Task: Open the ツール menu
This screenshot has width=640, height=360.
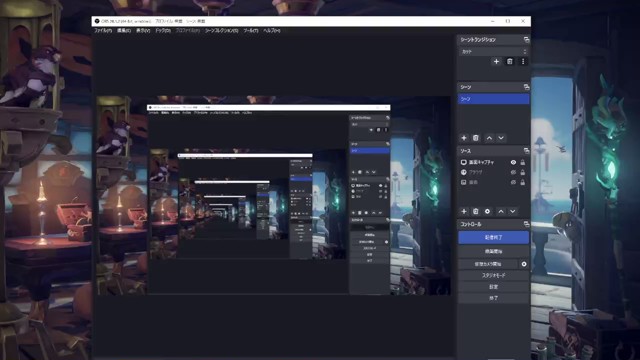Action: coord(251,31)
